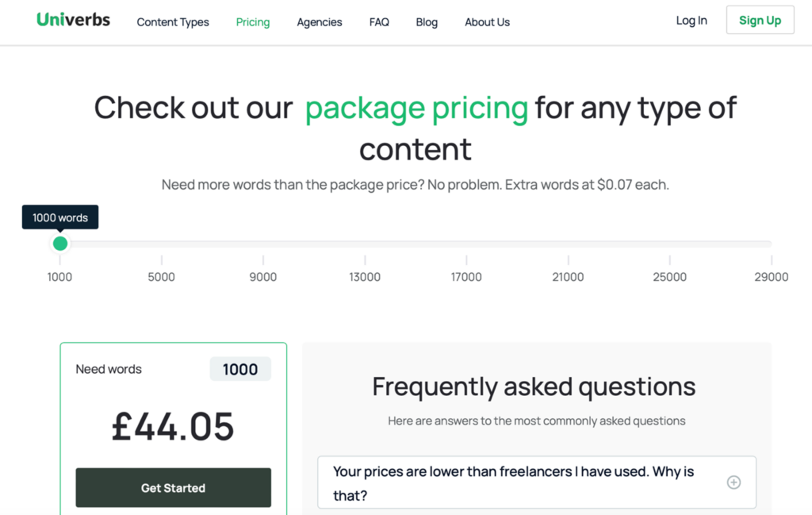The height and width of the screenshot is (515, 812).
Task: Go to the Pricing page
Action: coord(253,22)
